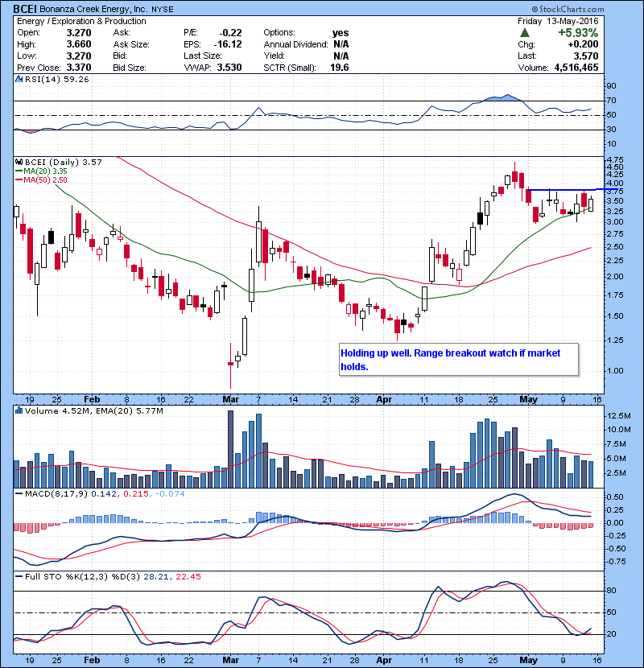
Task: Click the Mar label on price axis
Action: (230, 399)
